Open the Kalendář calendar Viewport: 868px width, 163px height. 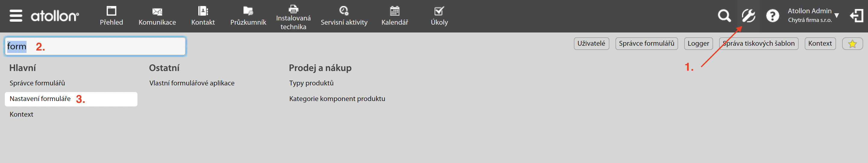[395, 16]
